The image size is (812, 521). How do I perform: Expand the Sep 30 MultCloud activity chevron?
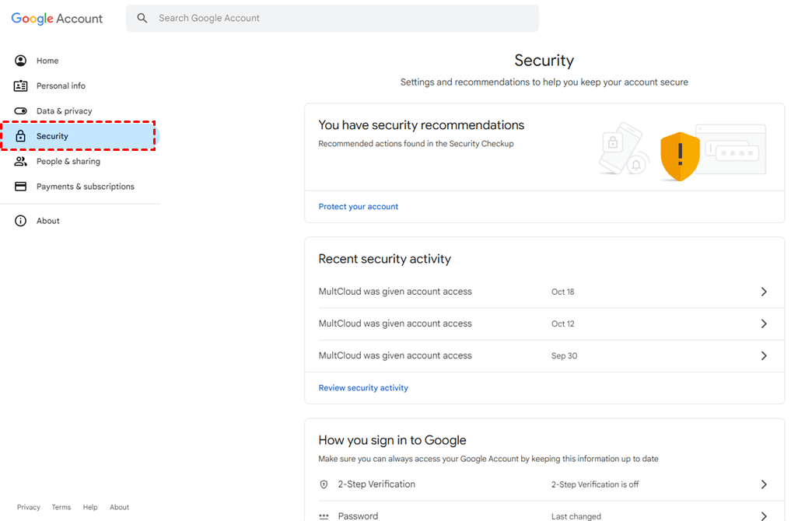click(x=764, y=355)
